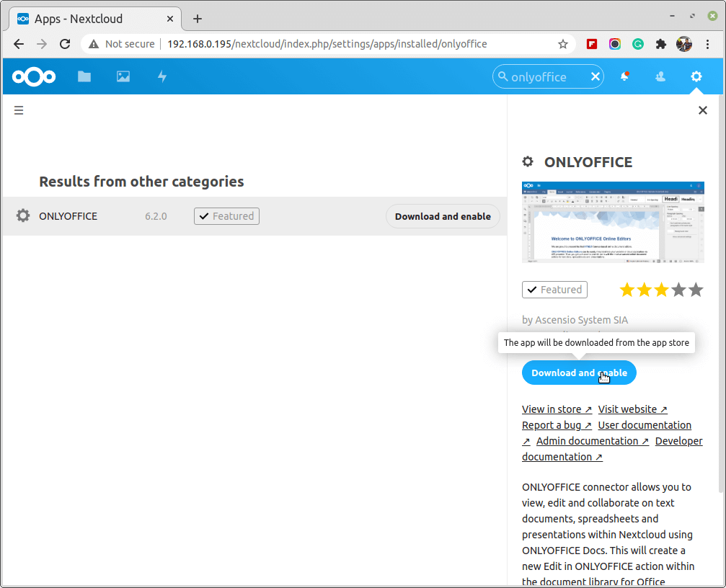Go back in browser history
Viewport: 726px width, 588px height.
[x=19, y=44]
